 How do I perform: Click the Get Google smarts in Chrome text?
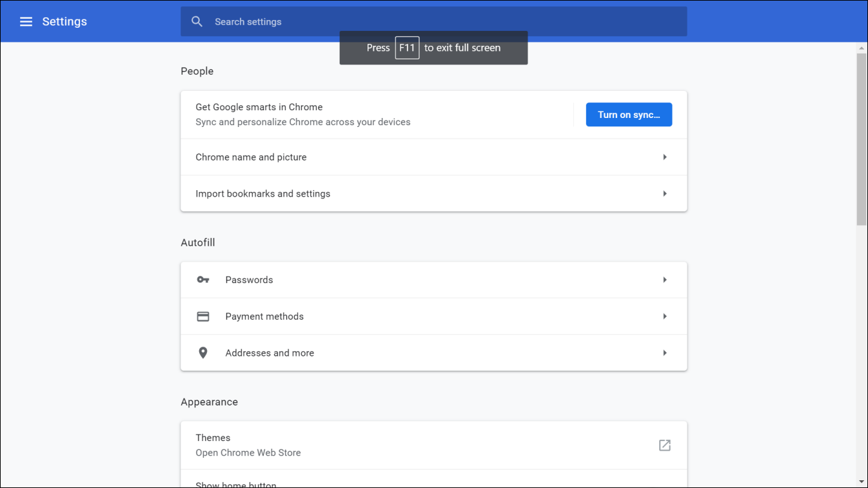click(259, 107)
